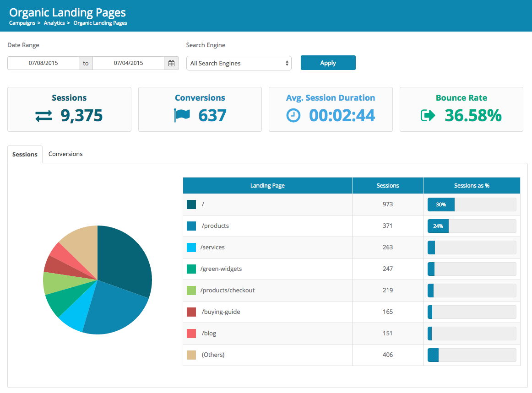
Task: Click the Sessions as % column header
Action: (472, 186)
